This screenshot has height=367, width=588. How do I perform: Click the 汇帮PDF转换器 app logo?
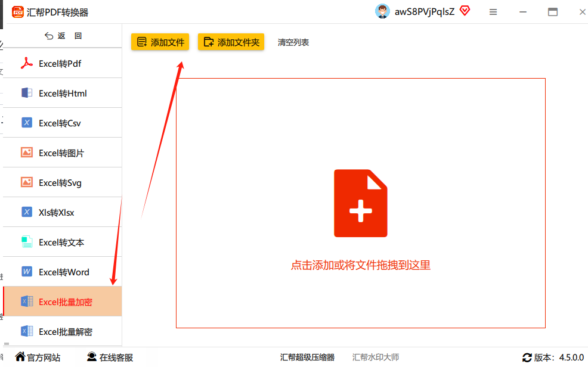click(18, 12)
